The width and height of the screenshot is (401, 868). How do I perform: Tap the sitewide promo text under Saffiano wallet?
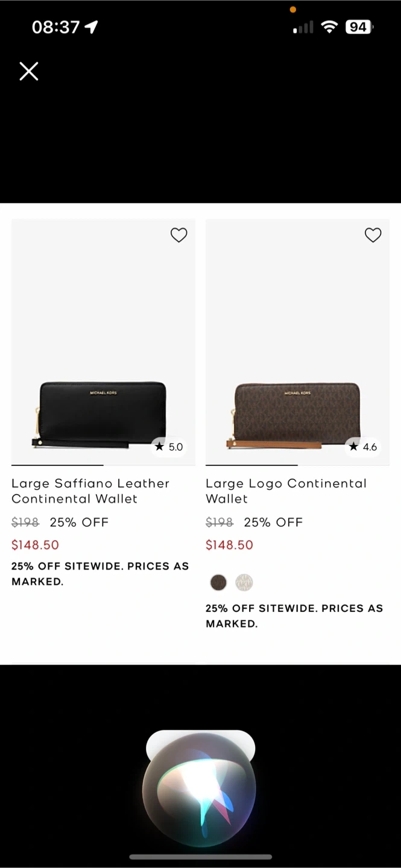coord(100,574)
